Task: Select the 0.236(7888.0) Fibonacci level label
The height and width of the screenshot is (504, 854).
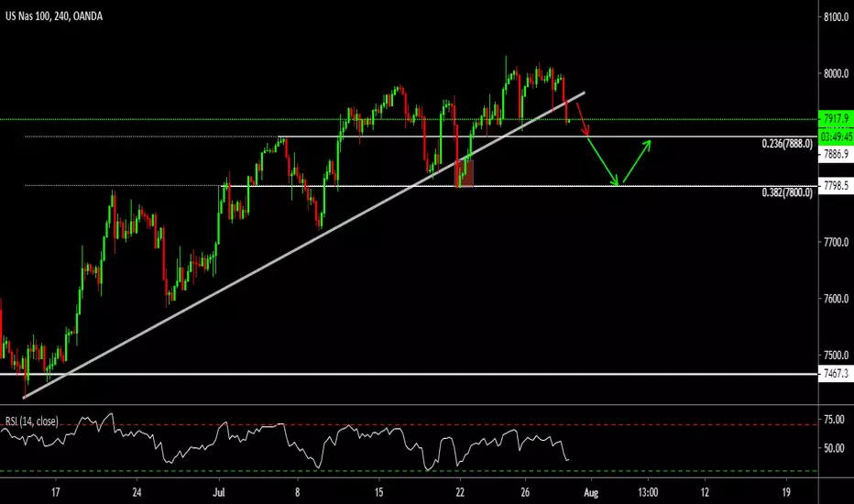Action: point(787,144)
